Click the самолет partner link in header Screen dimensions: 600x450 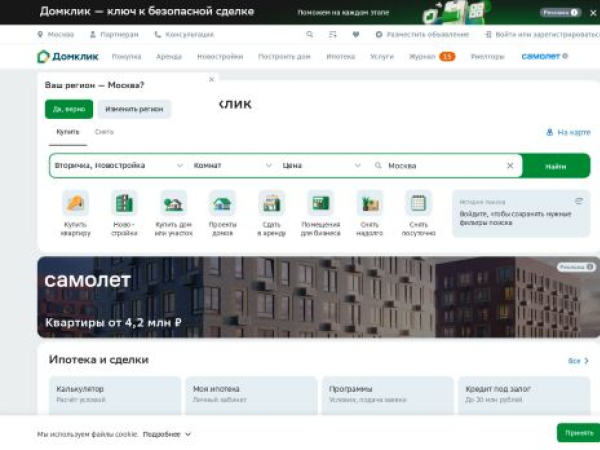click(x=545, y=56)
